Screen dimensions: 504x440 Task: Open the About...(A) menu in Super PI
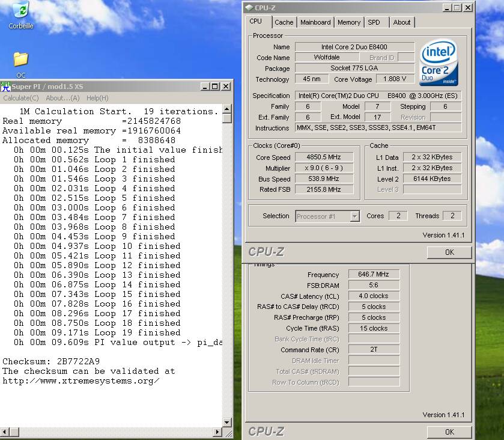tap(62, 98)
